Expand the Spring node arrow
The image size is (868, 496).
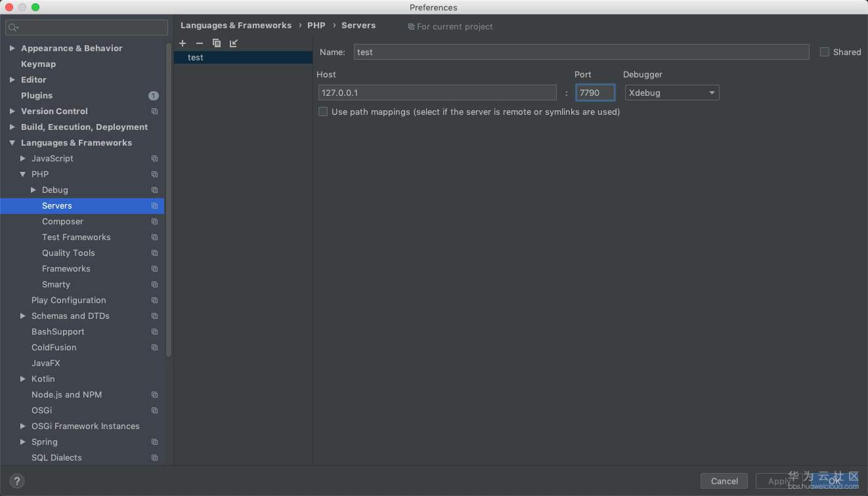point(23,442)
